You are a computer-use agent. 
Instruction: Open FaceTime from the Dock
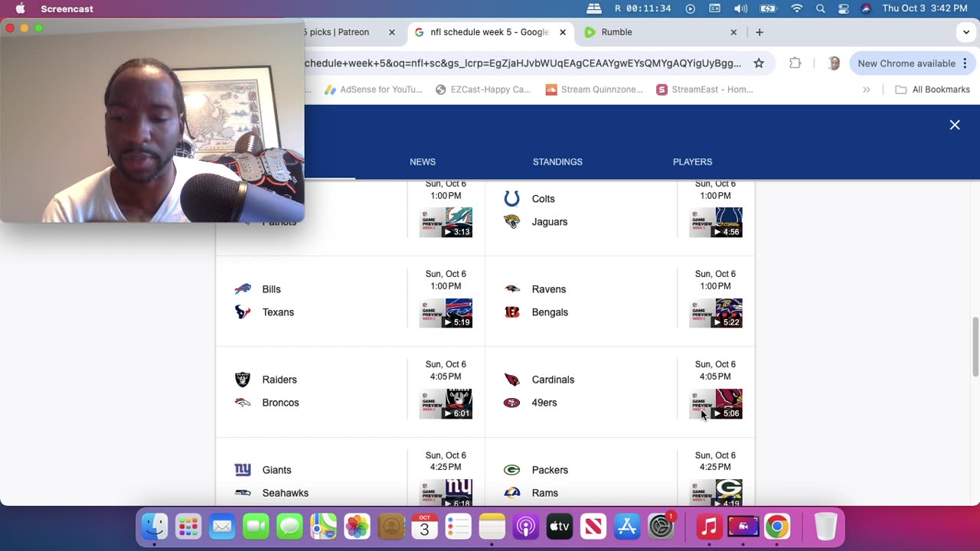(256, 527)
